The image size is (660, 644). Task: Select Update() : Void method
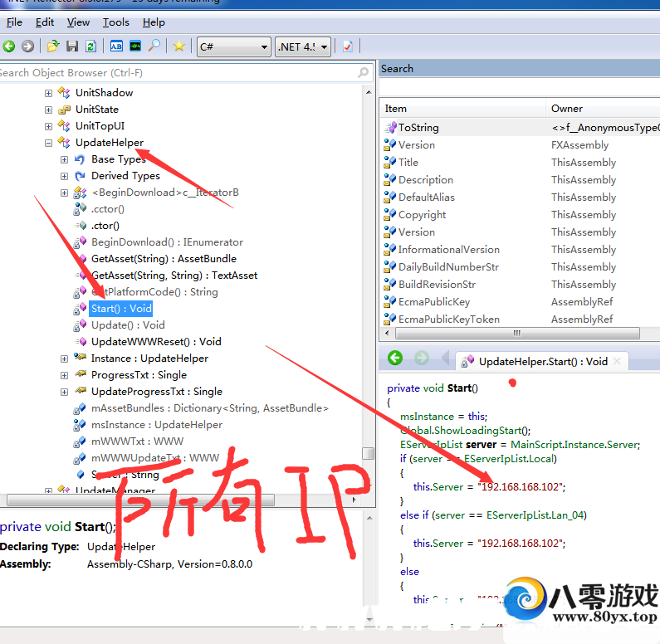(x=128, y=325)
